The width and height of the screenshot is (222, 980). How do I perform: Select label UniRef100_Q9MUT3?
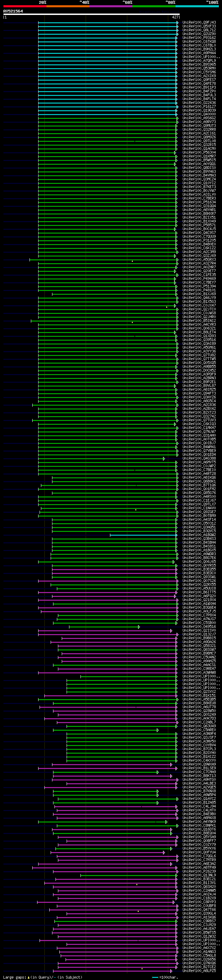point(199,125)
